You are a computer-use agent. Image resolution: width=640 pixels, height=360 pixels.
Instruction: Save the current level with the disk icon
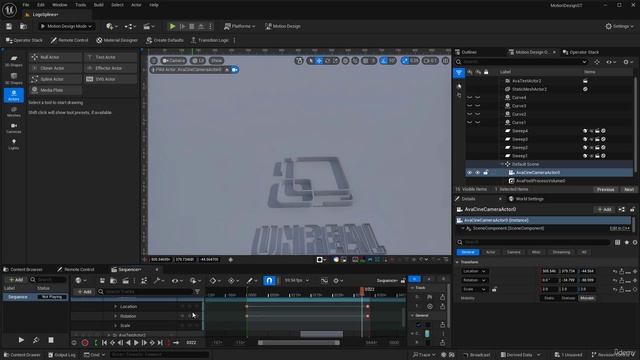point(9,26)
